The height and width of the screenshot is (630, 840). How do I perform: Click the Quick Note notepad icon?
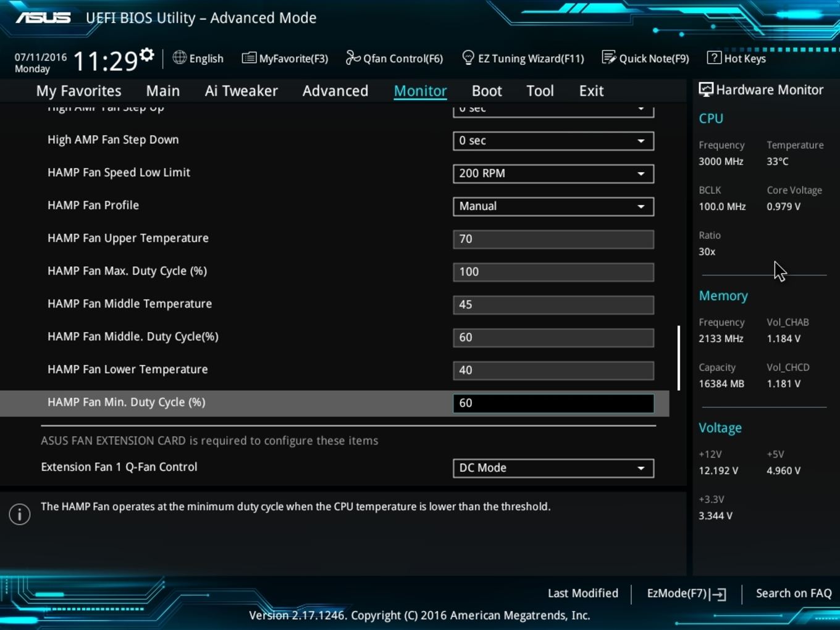[608, 57]
